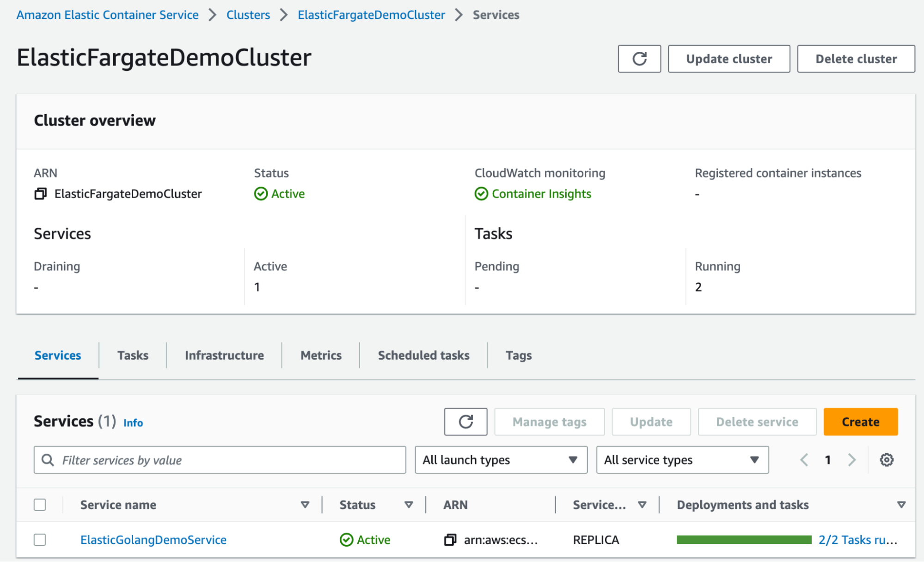
Task: Go to previous services page arrow
Action: tap(804, 460)
